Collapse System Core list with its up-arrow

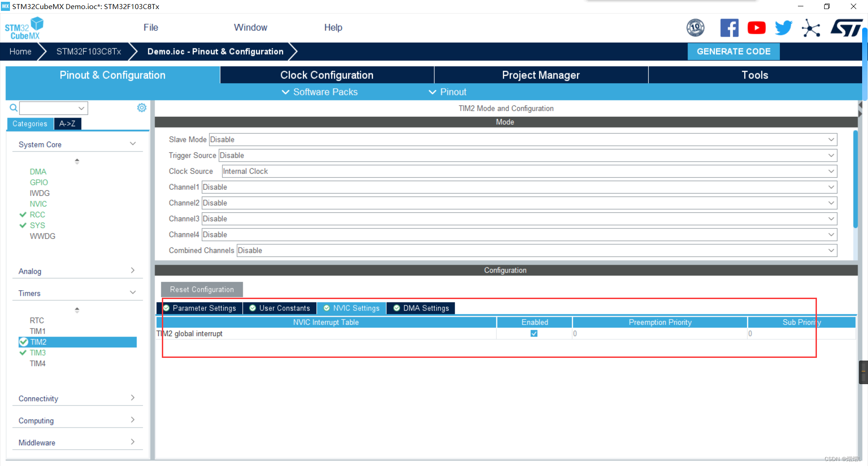[77, 161]
